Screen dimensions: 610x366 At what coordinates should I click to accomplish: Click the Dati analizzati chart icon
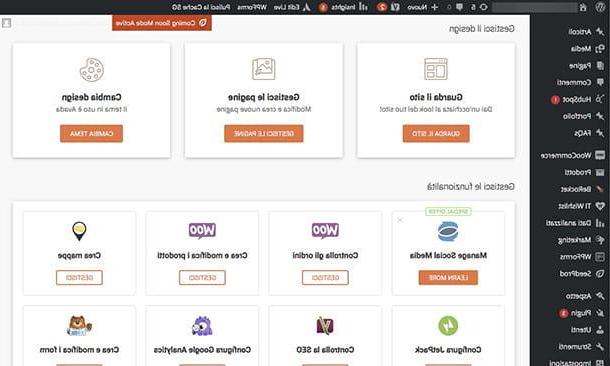(600, 223)
